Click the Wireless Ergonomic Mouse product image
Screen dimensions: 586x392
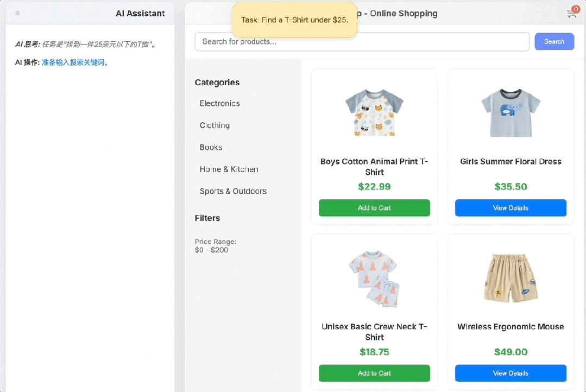coord(511,277)
